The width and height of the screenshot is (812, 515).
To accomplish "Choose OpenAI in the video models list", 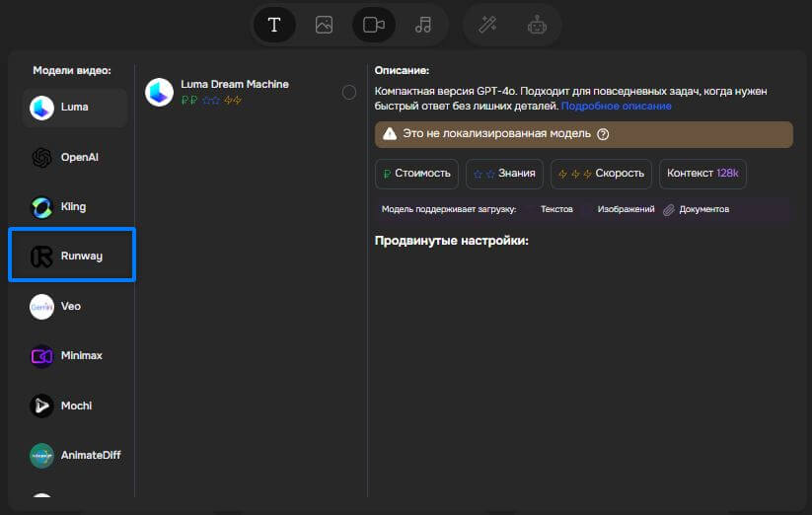I will (x=74, y=157).
